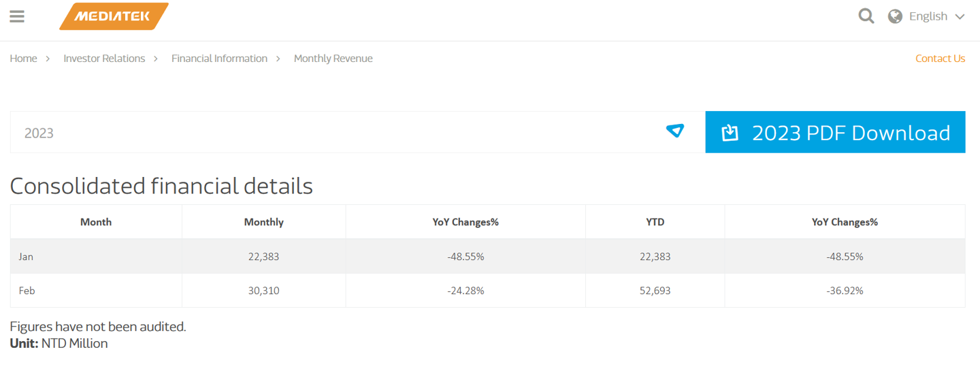Click the Monthly column header
The image size is (980, 369).
click(x=264, y=222)
